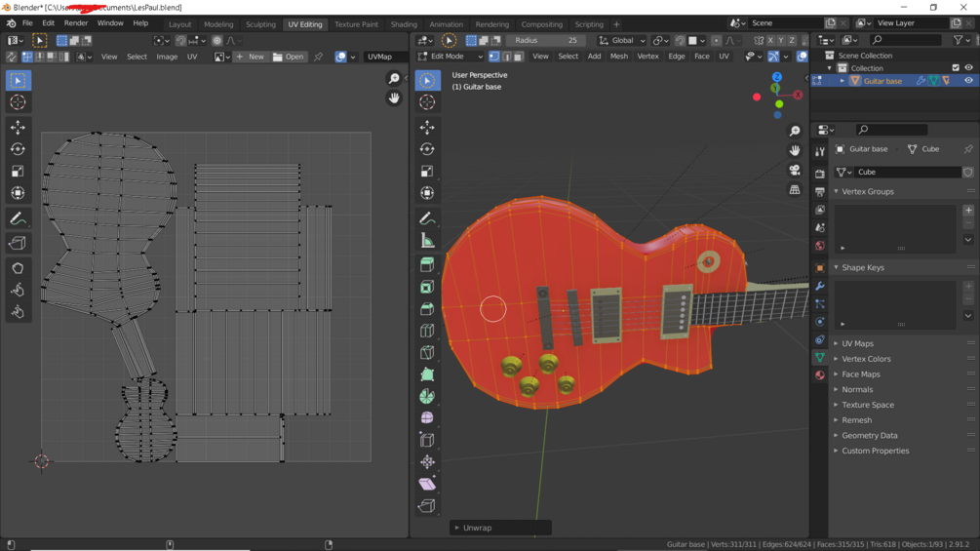Select the Rip Region tool

point(427,505)
